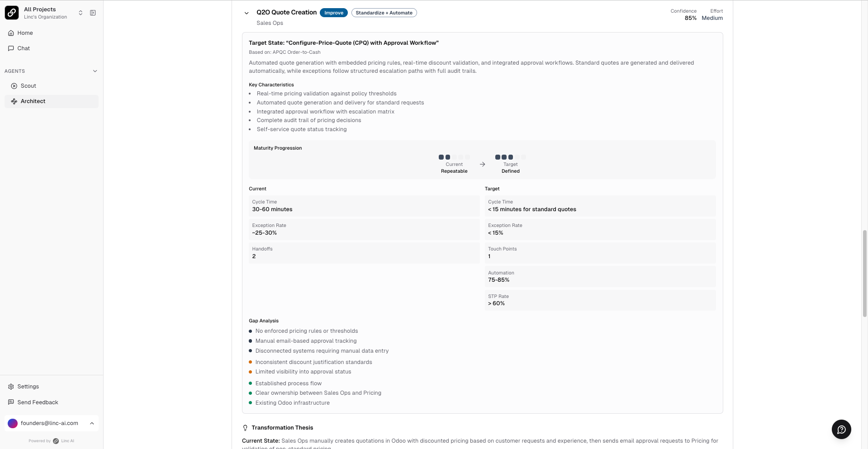Screen dimensions: 868x449
Task: Click the Send Feedback message icon
Action: [11, 402]
